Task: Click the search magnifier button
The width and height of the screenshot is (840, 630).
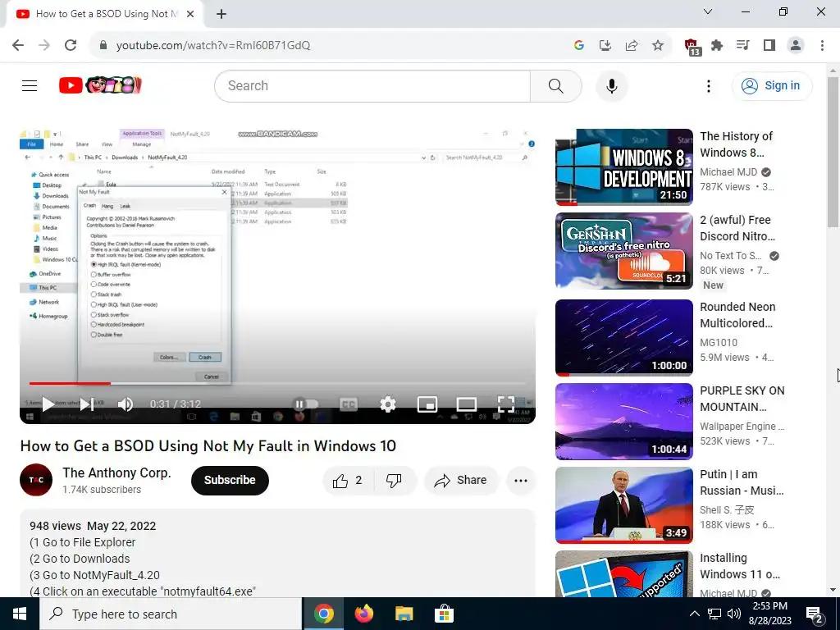Action: coord(555,85)
